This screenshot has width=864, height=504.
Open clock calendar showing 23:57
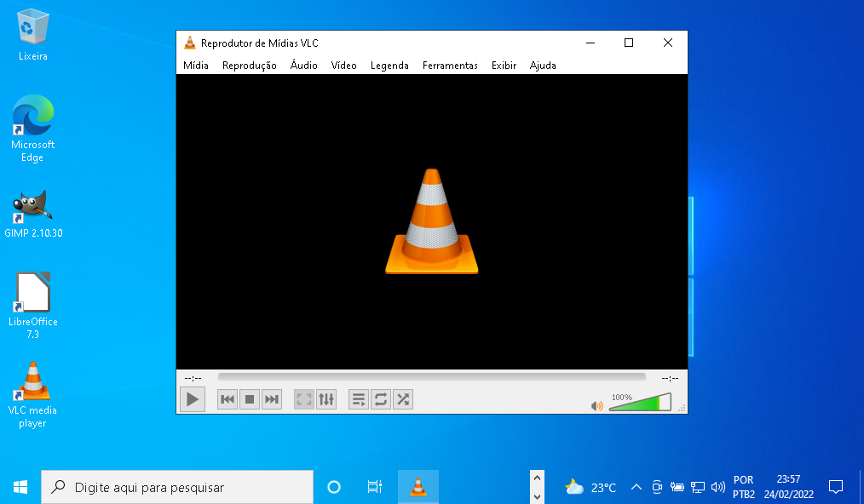pos(788,487)
